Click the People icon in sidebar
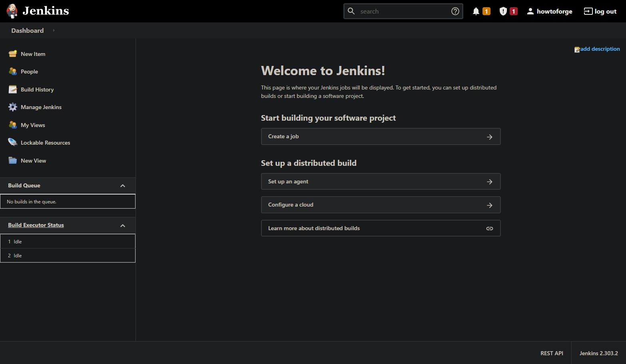 tap(13, 72)
